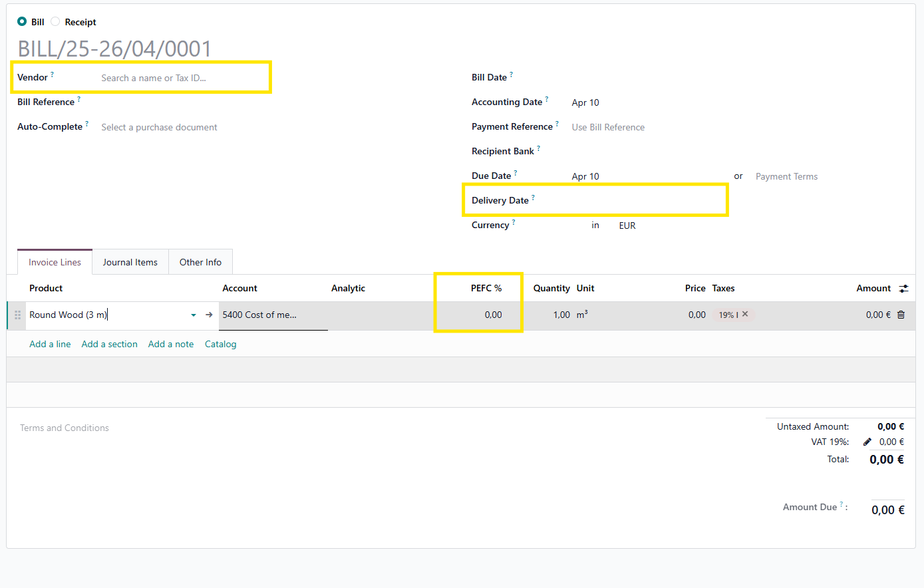Switch to Journal Items tab
Screen dimensions: 924x588
tap(130, 262)
